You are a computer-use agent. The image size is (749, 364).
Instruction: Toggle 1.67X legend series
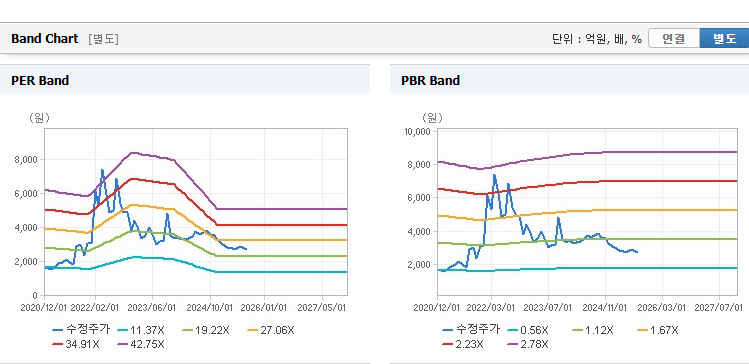click(x=658, y=330)
